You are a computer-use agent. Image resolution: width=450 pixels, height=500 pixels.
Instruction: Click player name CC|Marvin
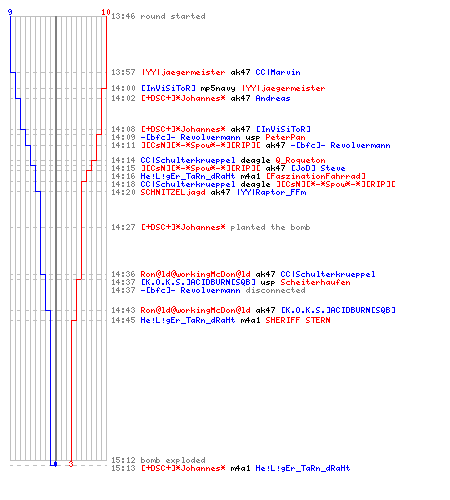(278, 72)
